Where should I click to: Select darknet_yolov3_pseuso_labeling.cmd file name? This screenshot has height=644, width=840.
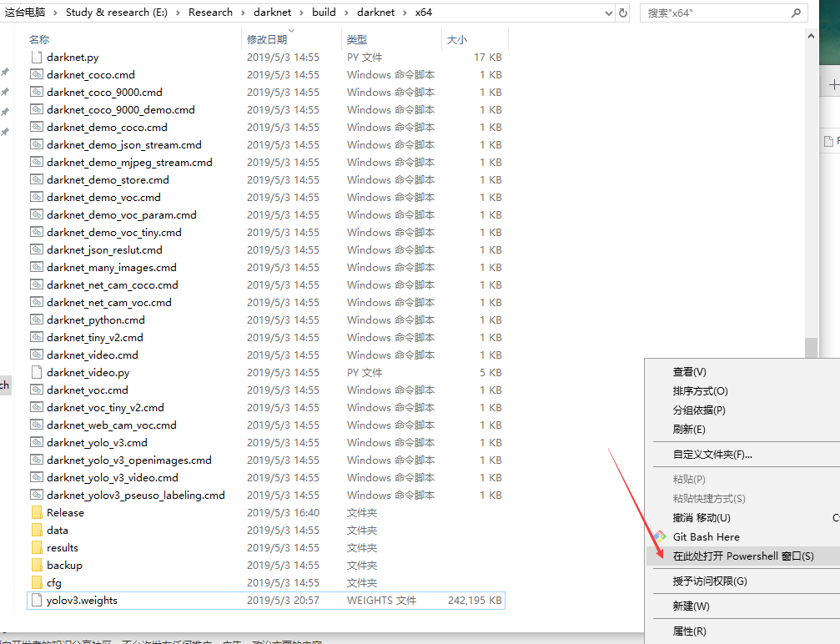pyautogui.click(x=135, y=495)
